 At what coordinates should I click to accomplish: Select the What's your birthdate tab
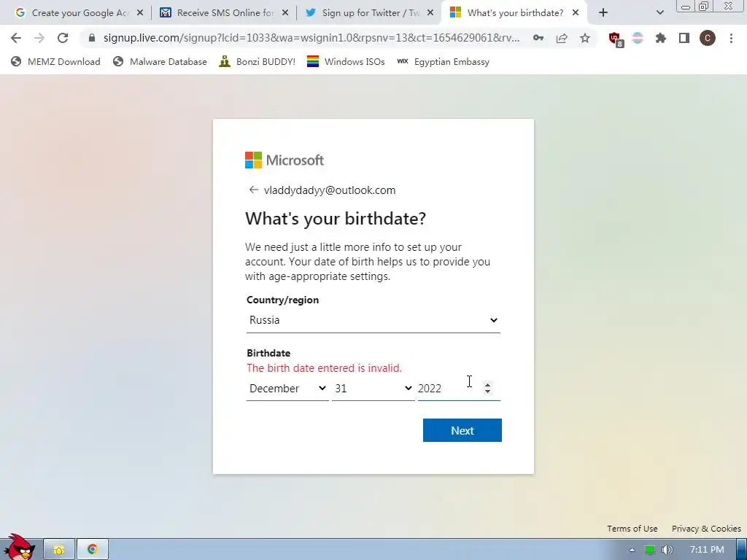[x=514, y=13]
